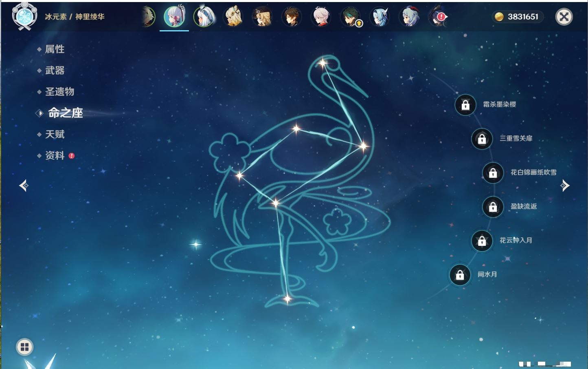Click the gold Mora coin icon
588x369 pixels.
click(x=499, y=17)
